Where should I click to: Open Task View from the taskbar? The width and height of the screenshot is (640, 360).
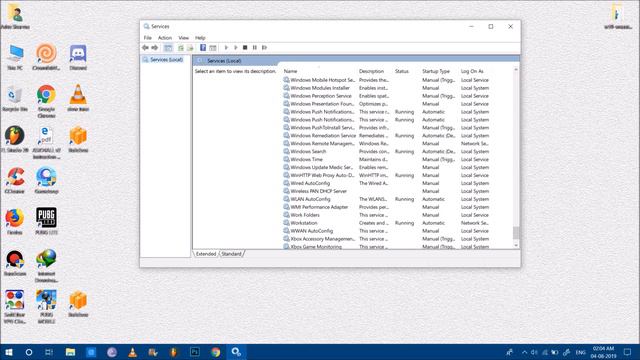49,352
